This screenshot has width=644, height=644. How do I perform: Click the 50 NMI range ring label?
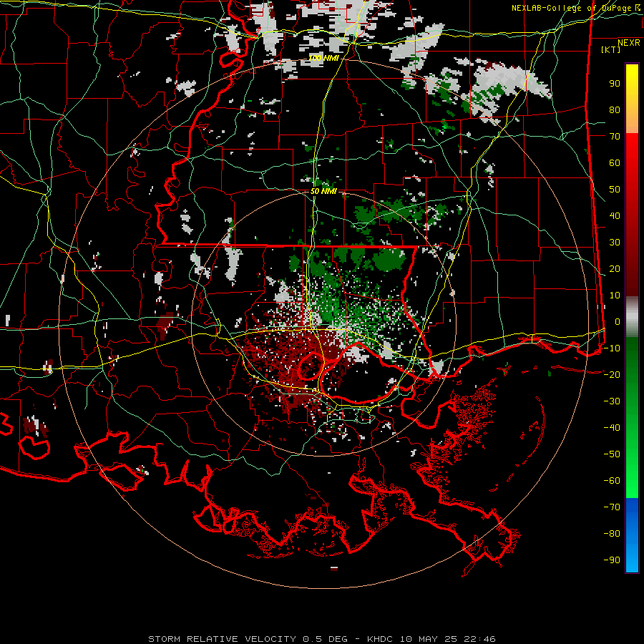coord(323,191)
